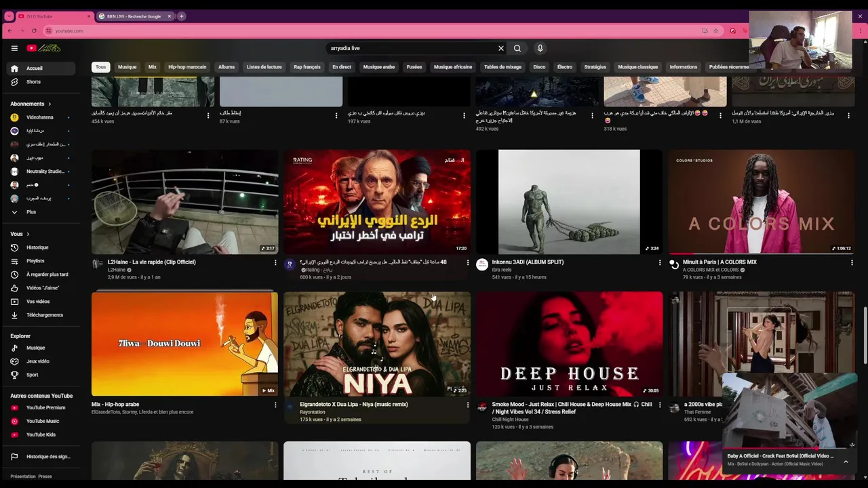868x488 pixels.
Task: Explore the Jeux vidéo category
Action: coord(42,361)
